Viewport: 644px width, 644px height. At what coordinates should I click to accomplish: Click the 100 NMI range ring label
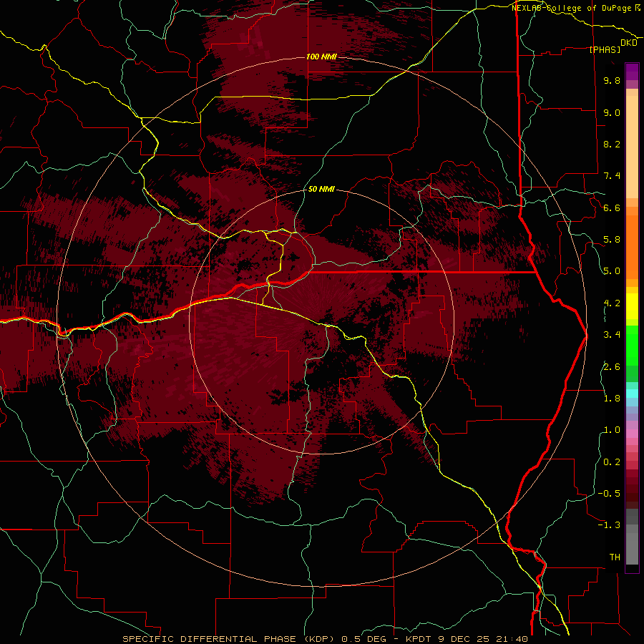(321, 57)
